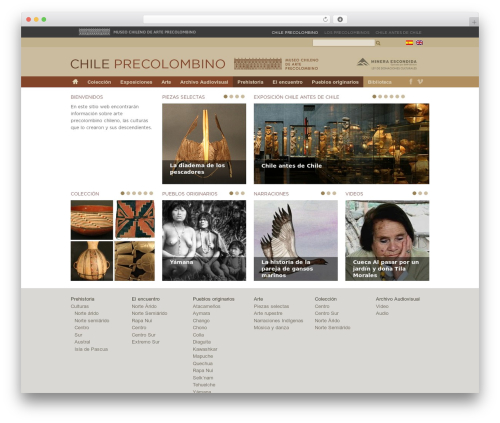Open the red geometric textile thumbnail
This screenshot has height=423, width=500.
click(x=135, y=219)
